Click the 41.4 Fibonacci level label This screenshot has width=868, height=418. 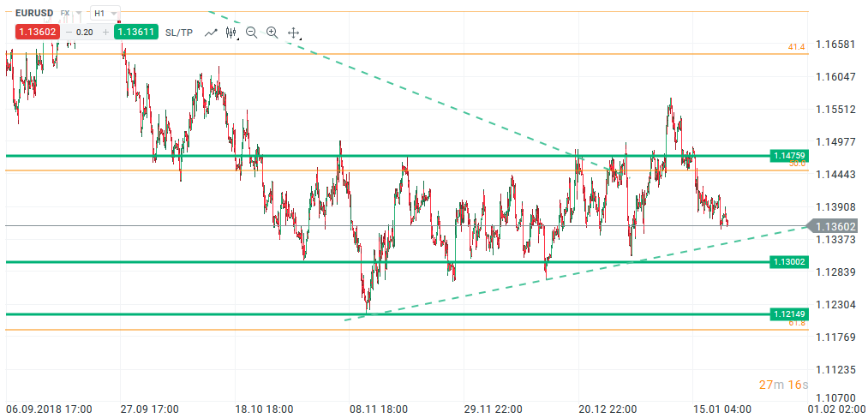[x=797, y=48]
